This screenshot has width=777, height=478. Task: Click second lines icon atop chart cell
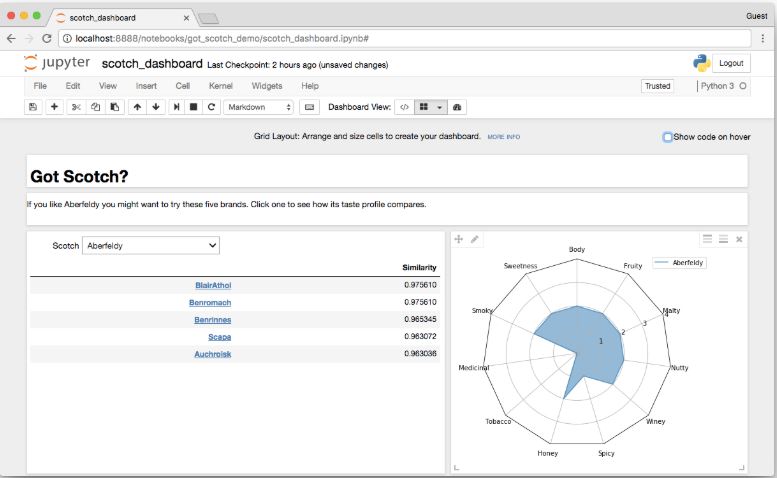[723, 239]
